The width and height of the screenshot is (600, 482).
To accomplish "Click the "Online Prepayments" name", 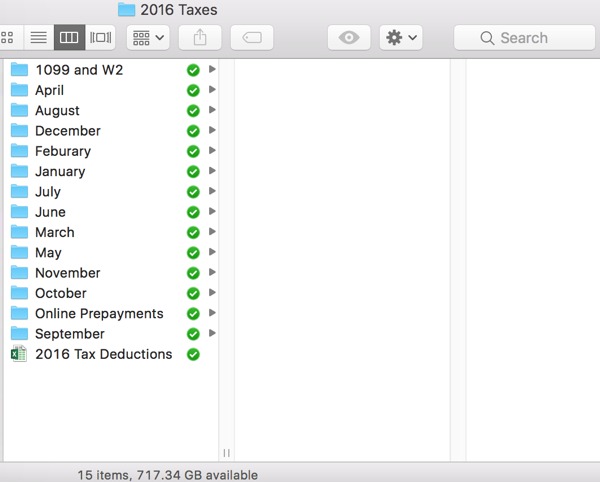I will point(99,314).
